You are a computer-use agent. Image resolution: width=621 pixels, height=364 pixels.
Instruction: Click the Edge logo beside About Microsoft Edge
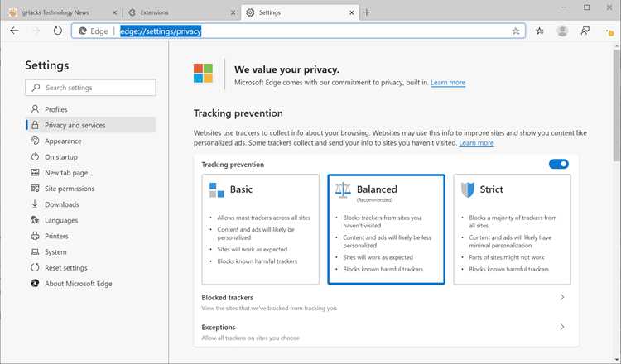click(35, 283)
